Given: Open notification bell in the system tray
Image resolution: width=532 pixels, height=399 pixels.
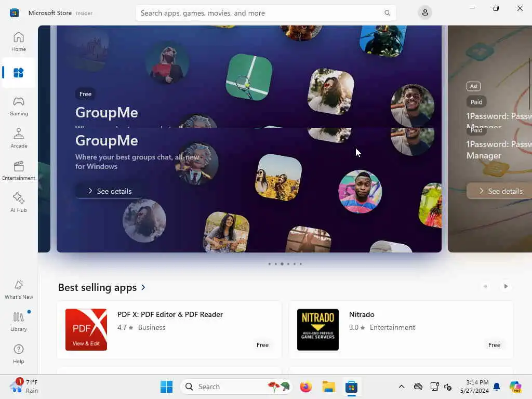Looking at the screenshot, I should click(x=497, y=387).
